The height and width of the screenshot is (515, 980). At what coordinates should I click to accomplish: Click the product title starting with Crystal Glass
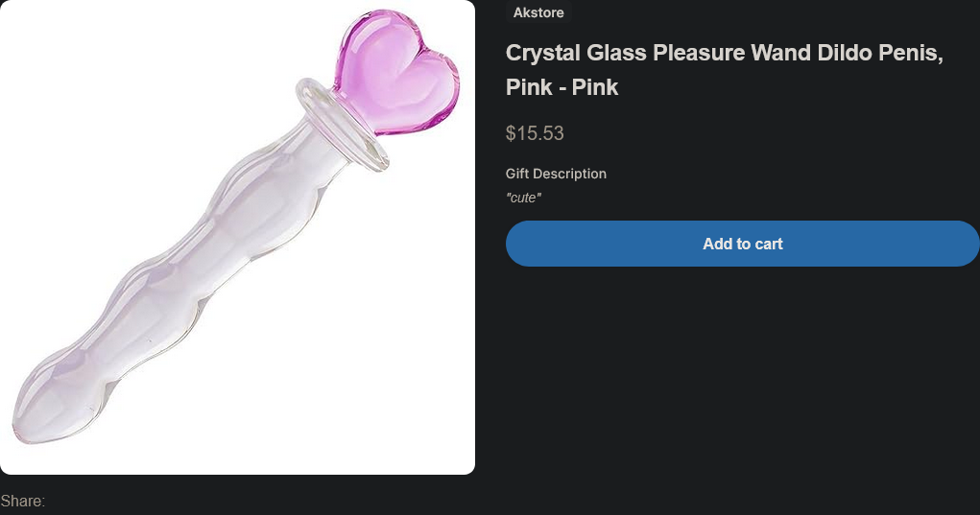point(725,53)
